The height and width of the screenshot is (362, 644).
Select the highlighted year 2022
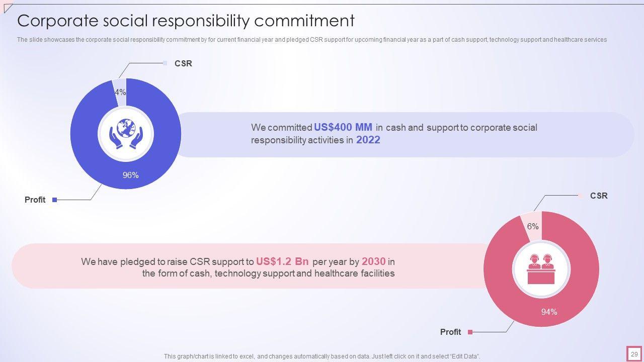pyautogui.click(x=368, y=140)
